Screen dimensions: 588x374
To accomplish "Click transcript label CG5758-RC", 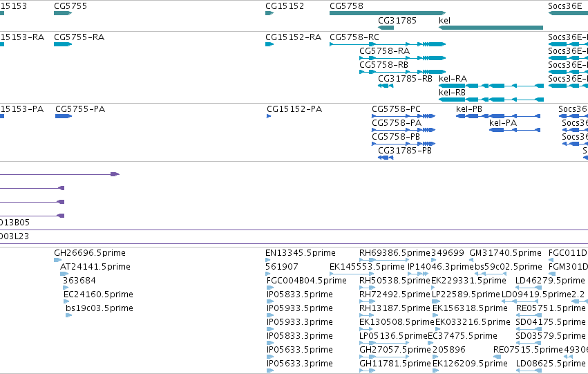I will point(354,37).
